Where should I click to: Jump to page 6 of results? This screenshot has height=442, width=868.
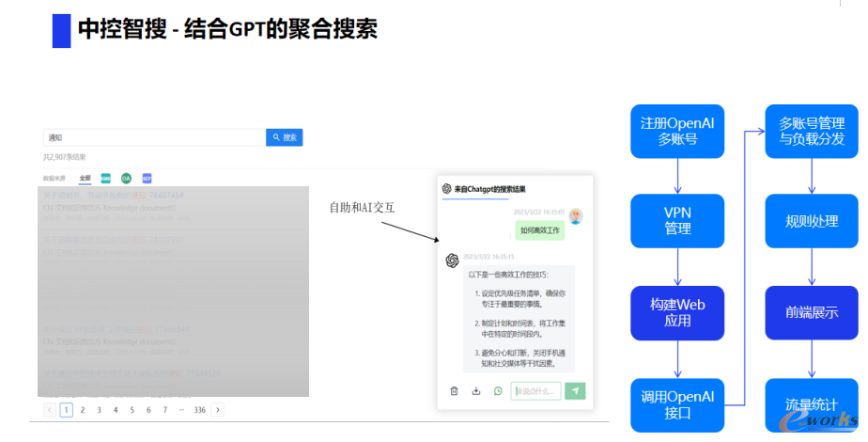click(148, 410)
